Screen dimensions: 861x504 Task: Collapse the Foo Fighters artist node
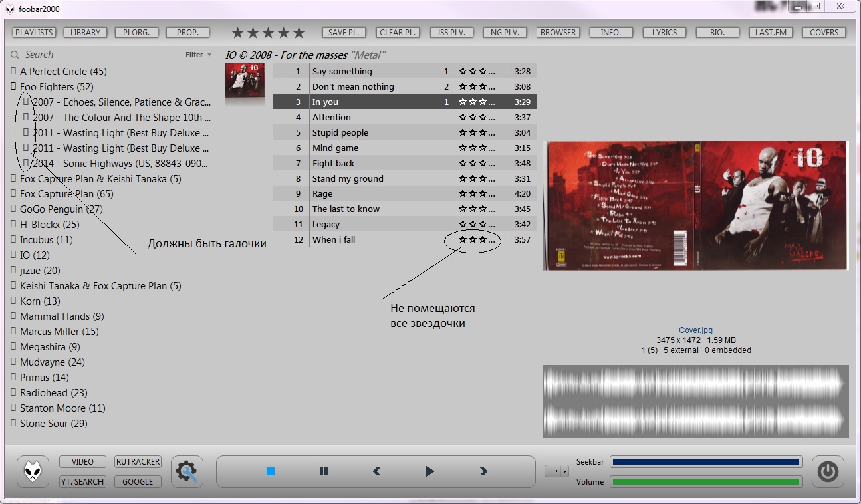click(13, 86)
